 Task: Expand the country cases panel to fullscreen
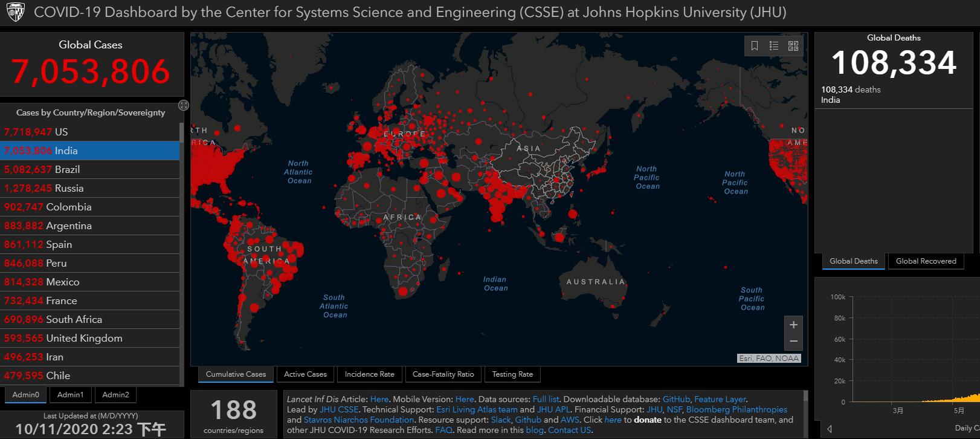coord(184,105)
